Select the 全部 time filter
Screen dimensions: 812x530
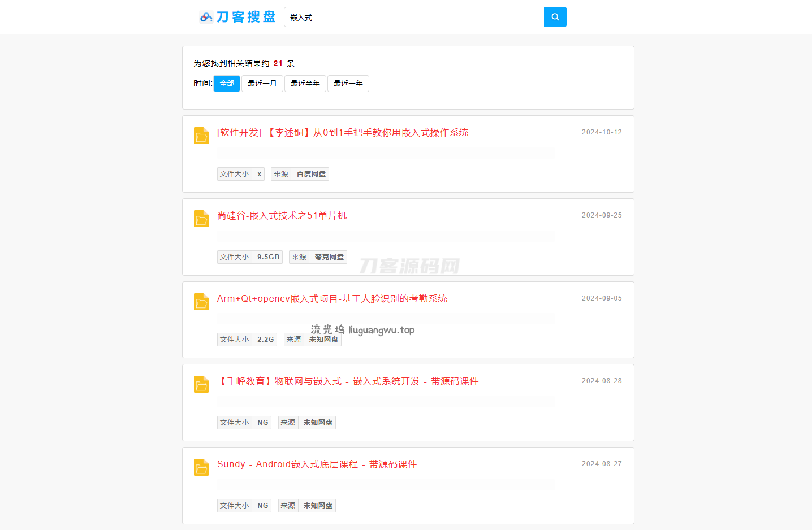(x=227, y=84)
